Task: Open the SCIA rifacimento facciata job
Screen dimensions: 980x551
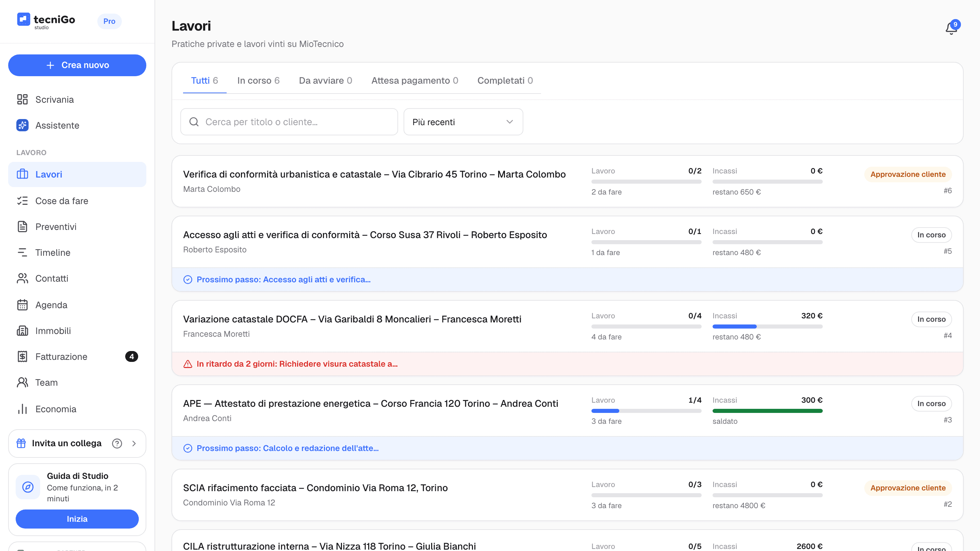Action: pyautogui.click(x=315, y=488)
